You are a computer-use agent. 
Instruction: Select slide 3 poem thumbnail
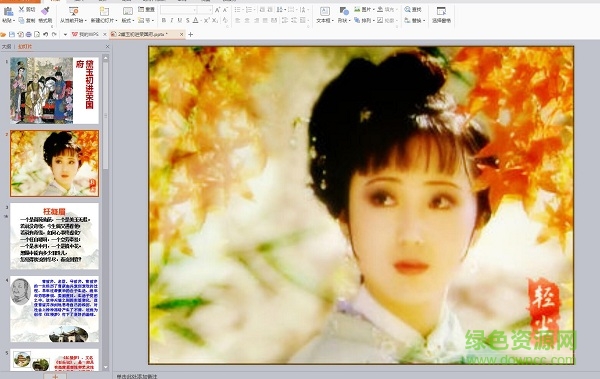coord(54,236)
